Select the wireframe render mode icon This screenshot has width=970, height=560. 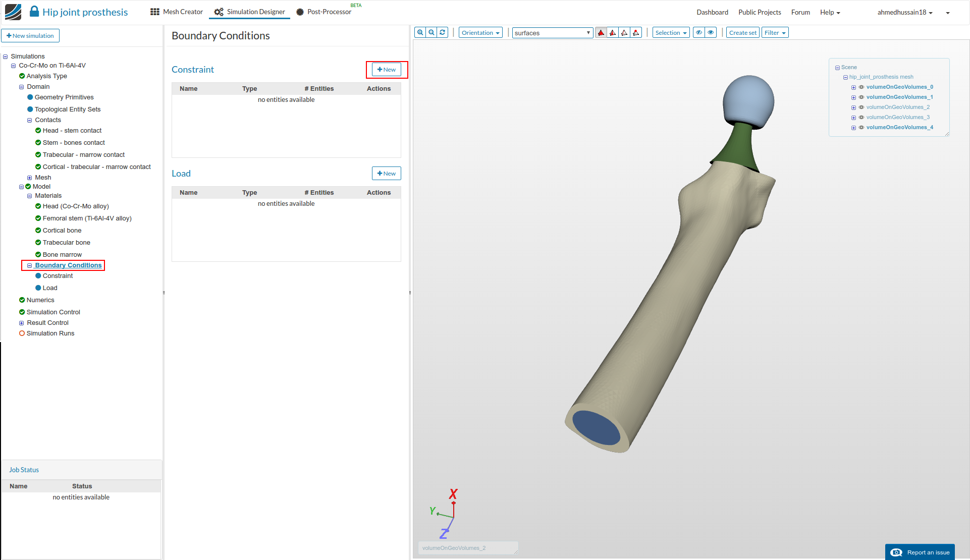[624, 33]
